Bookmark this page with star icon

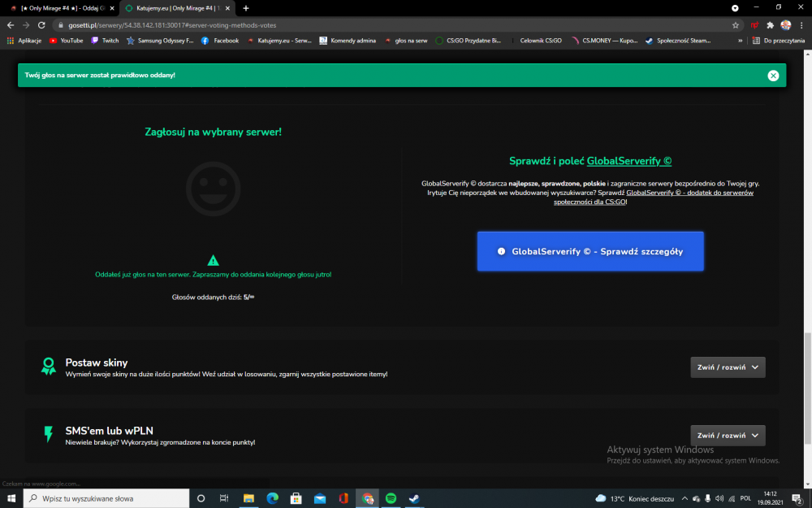tap(736, 25)
